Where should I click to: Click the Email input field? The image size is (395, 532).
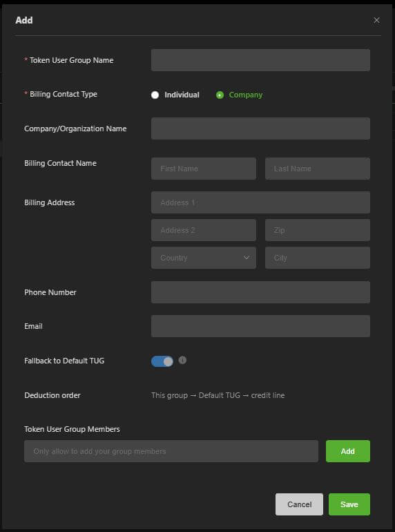click(260, 326)
